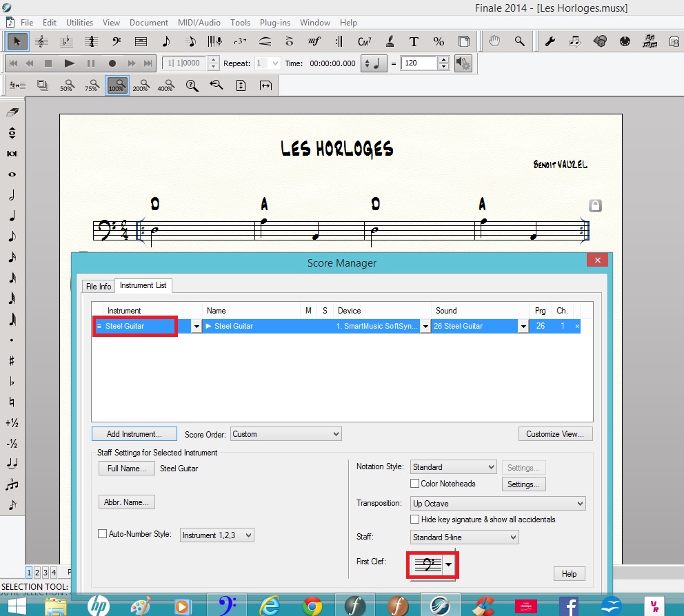Pick the Hand Grabber tool
The image size is (684, 616).
[494, 41]
